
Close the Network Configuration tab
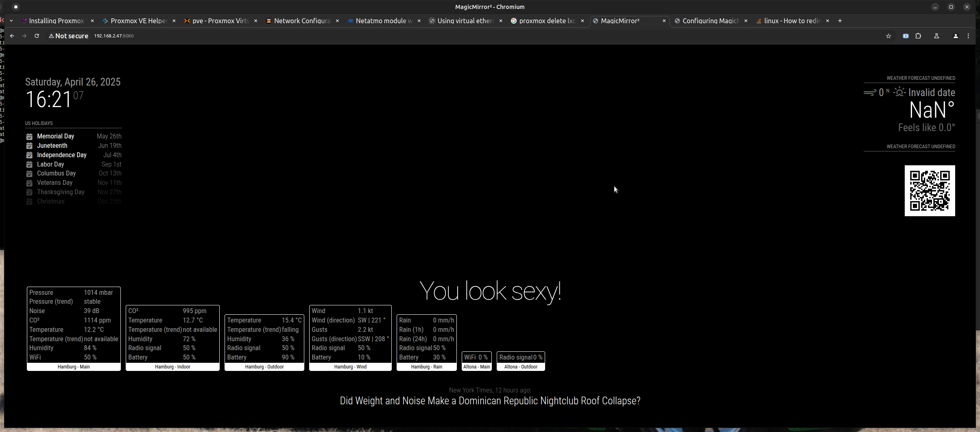(337, 21)
